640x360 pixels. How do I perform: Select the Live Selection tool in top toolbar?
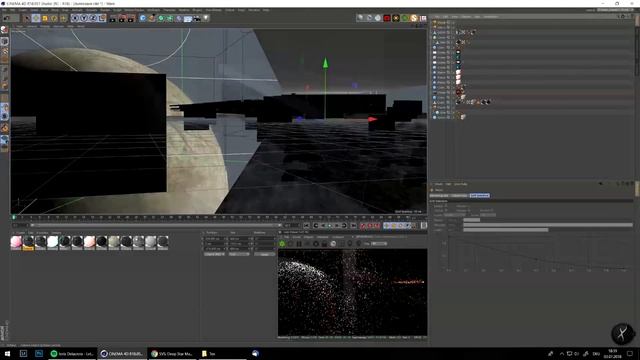[27, 18]
